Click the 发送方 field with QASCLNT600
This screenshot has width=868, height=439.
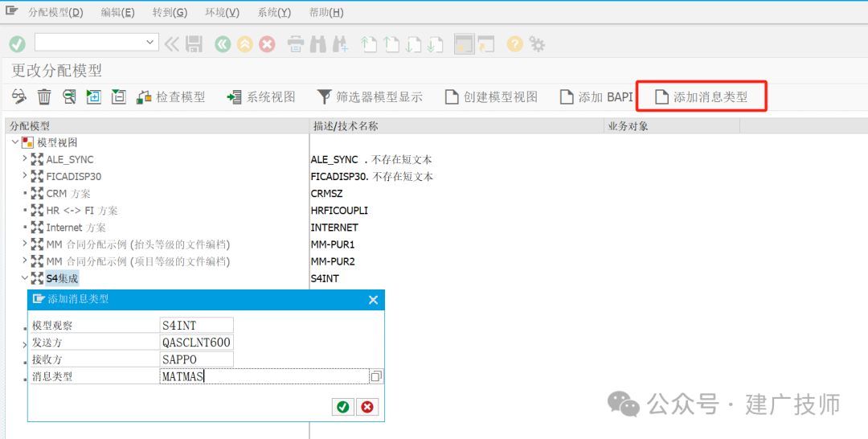(x=197, y=343)
